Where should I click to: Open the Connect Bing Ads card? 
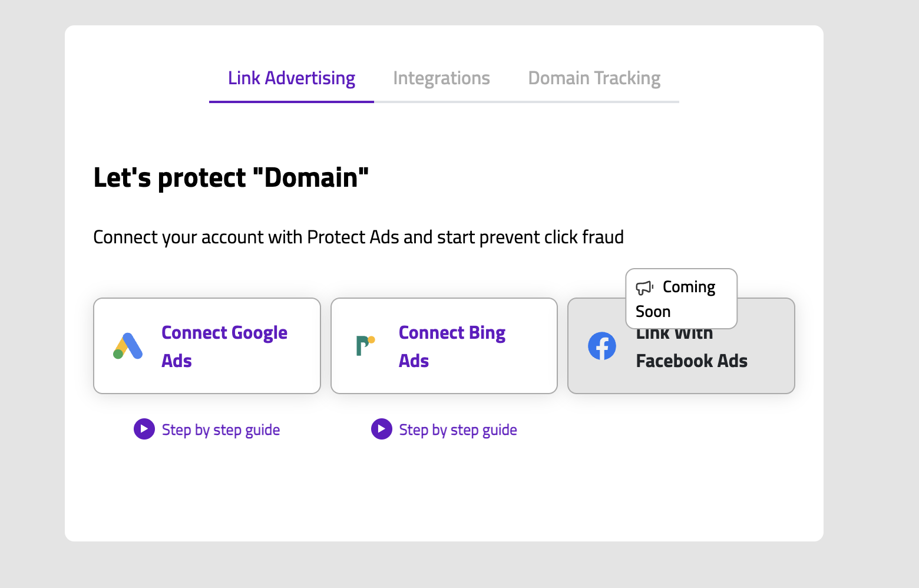click(444, 346)
